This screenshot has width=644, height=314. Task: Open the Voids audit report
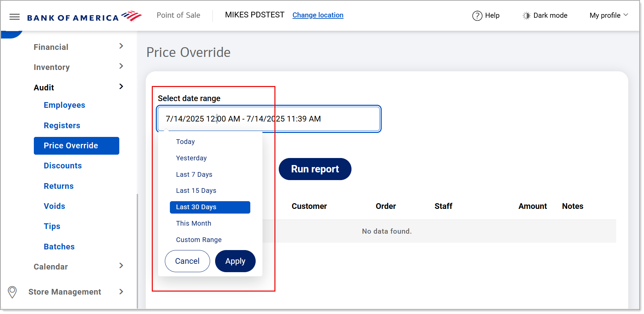point(54,206)
